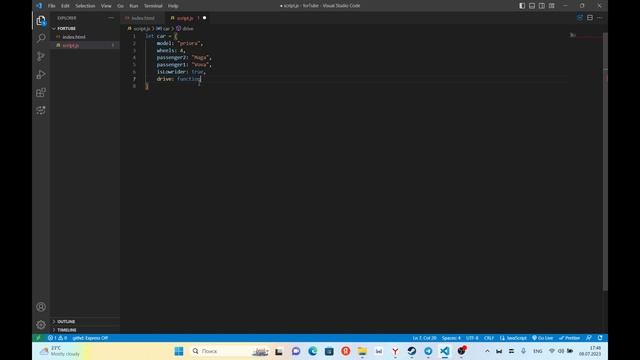
Task: Show hidden system tray icons chevron
Action: click(x=487, y=351)
